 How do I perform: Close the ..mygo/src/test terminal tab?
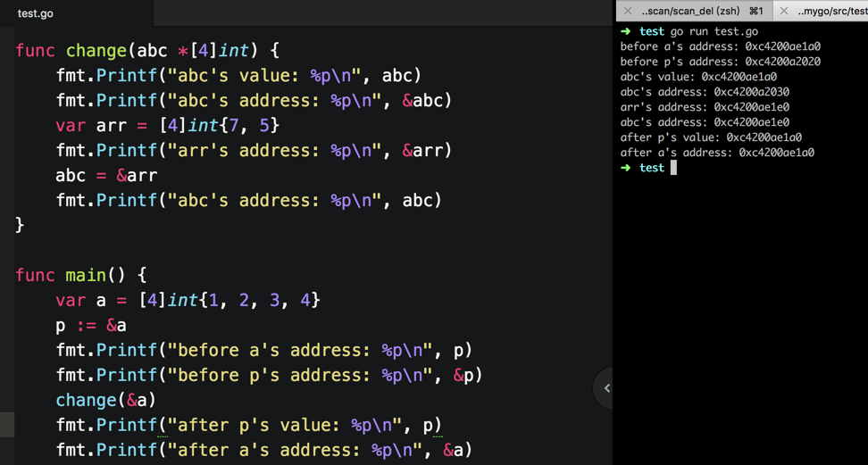tap(784, 11)
